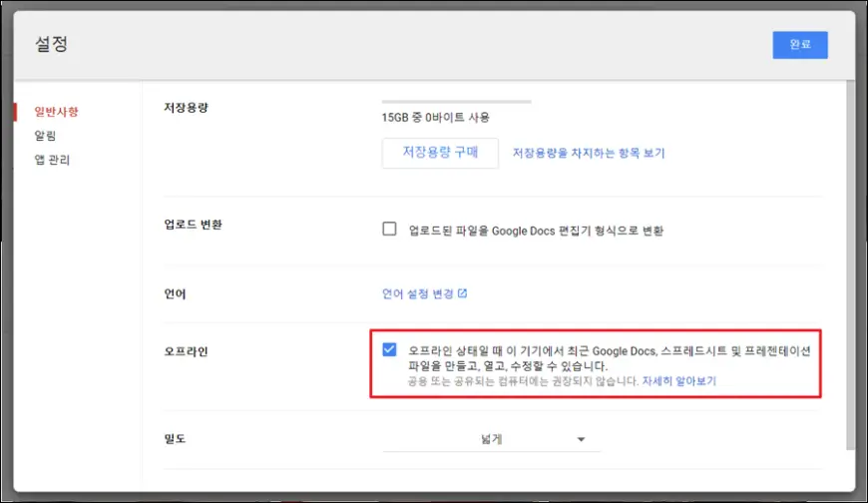The image size is (868, 503).
Task: Click the 완료 button
Action: pyautogui.click(x=800, y=45)
